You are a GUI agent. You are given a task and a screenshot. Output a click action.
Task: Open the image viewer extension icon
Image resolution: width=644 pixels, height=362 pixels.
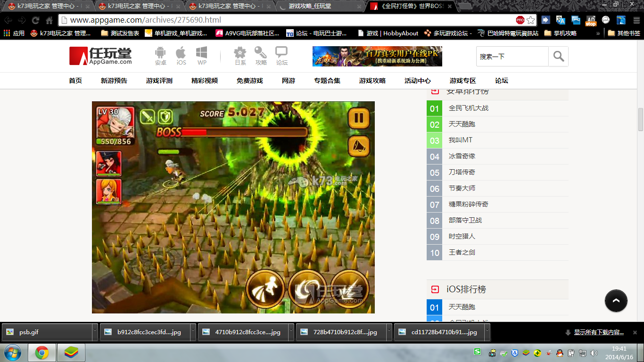(576, 20)
